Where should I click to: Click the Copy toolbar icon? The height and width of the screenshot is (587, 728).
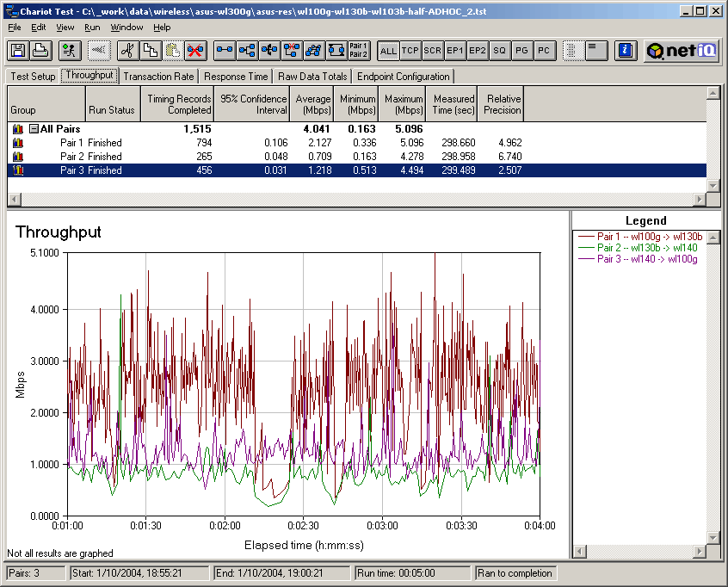pos(149,50)
